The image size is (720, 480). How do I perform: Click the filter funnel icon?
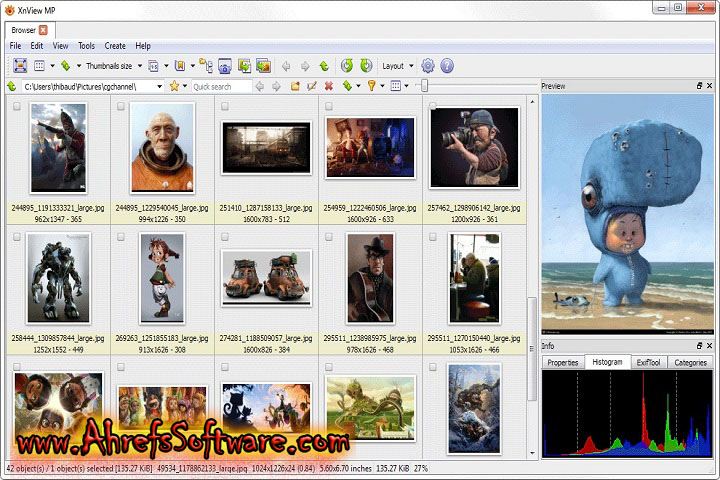(x=370, y=87)
